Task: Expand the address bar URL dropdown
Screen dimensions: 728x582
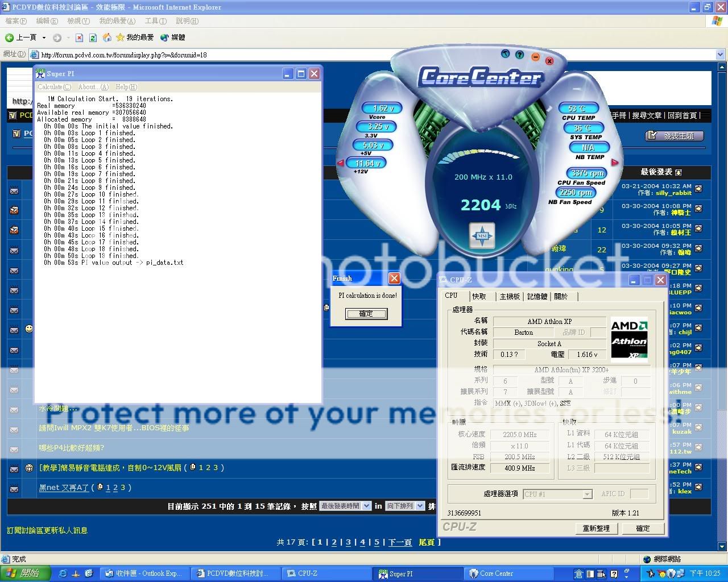Action: pos(720,55)
